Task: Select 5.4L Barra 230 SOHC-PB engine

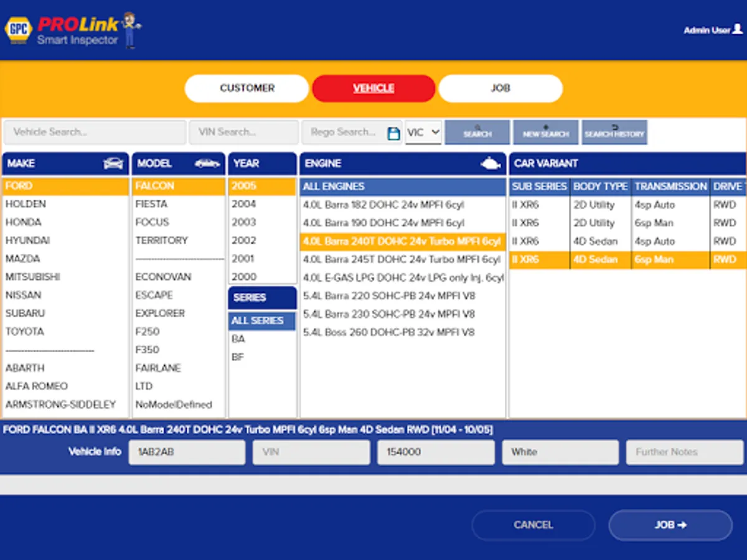Action: 403,314
